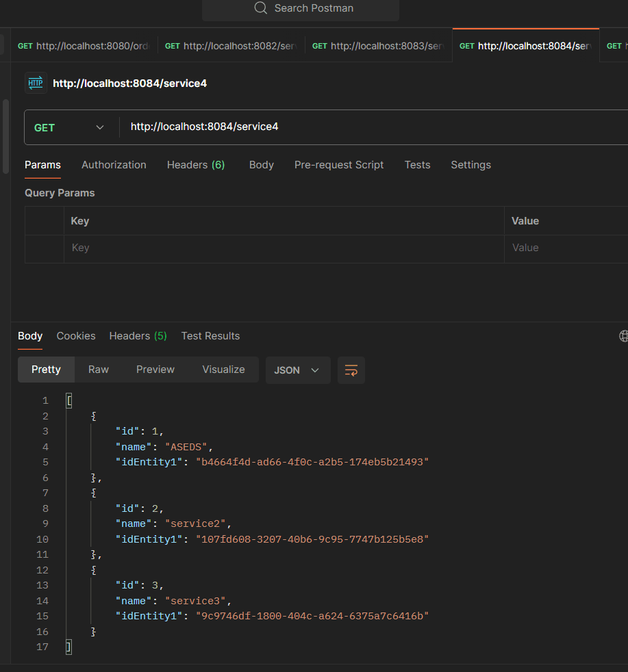The image size is (628, 672).
Task: Switch response view to Preview
Action: (155, 370)
